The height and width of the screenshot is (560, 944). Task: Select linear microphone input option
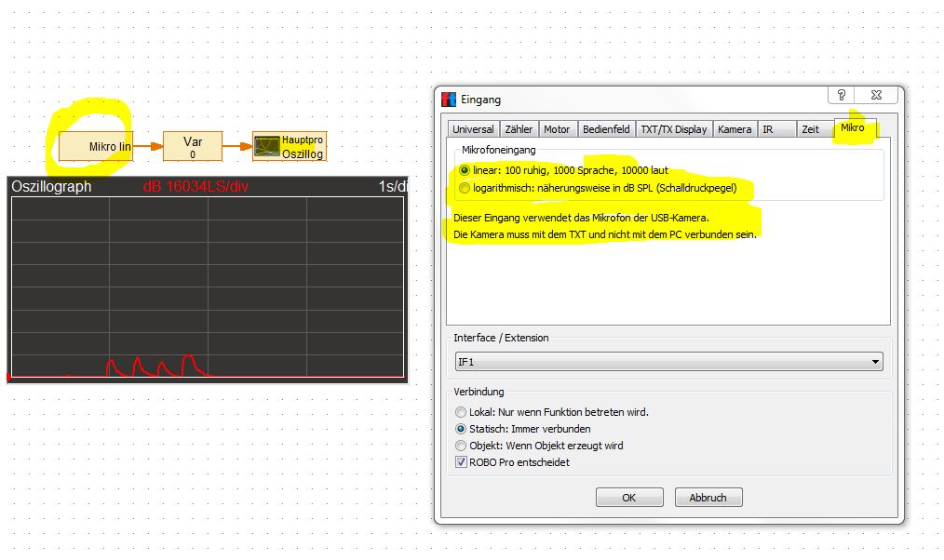click(465, 171)
